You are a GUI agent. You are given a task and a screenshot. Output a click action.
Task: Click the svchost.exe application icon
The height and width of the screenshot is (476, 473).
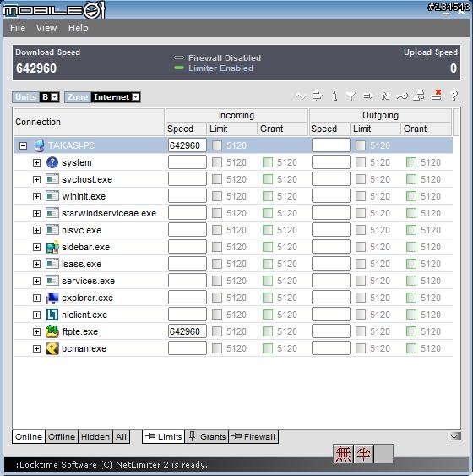[52, 179]
